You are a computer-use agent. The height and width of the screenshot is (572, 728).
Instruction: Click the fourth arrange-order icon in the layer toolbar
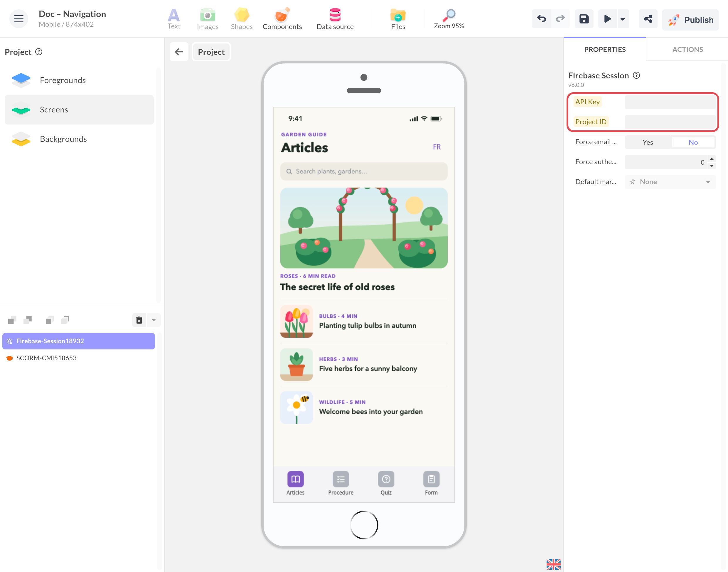coord(65,320)
